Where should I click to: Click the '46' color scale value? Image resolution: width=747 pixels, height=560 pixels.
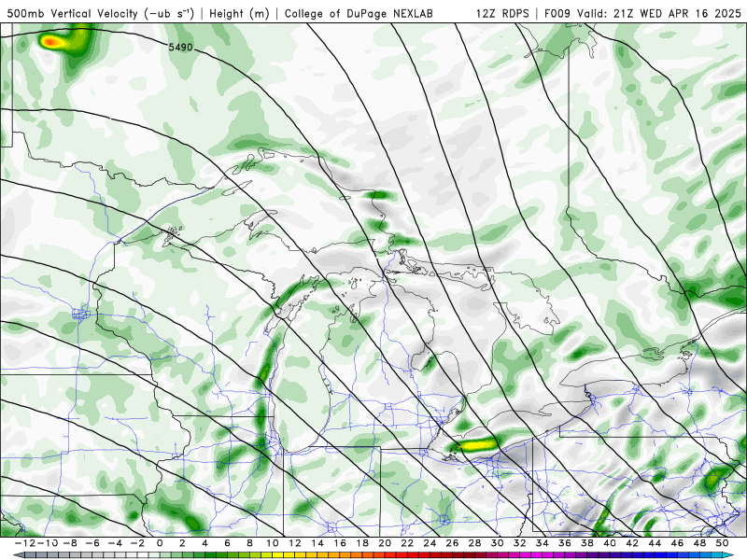(677, 543)
